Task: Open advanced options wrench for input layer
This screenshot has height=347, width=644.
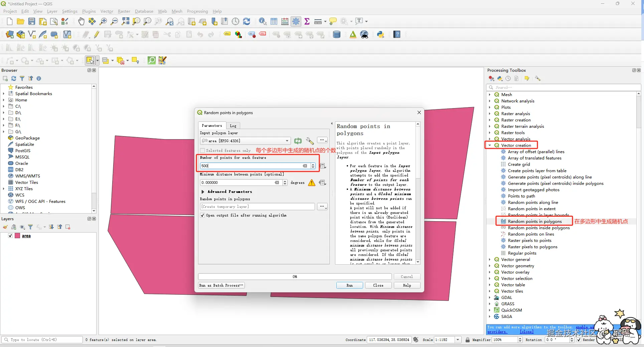Action: point(310,141)
